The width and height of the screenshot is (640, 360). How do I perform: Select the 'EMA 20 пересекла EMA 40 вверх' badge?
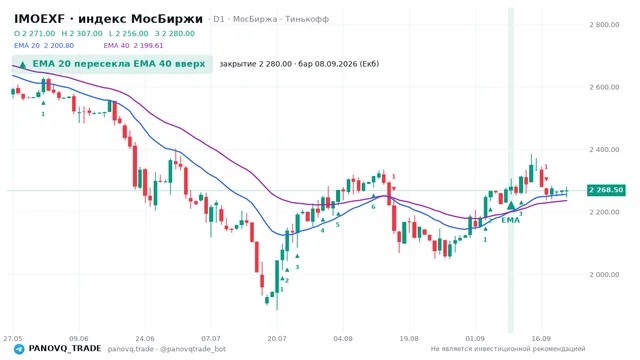[x=112, y=64]
